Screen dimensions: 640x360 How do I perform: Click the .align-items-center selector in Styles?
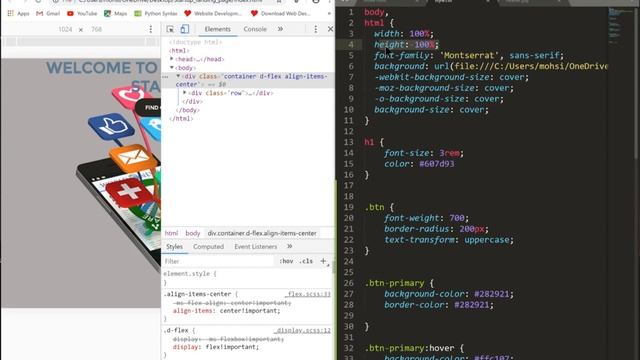tap(197, 294)
